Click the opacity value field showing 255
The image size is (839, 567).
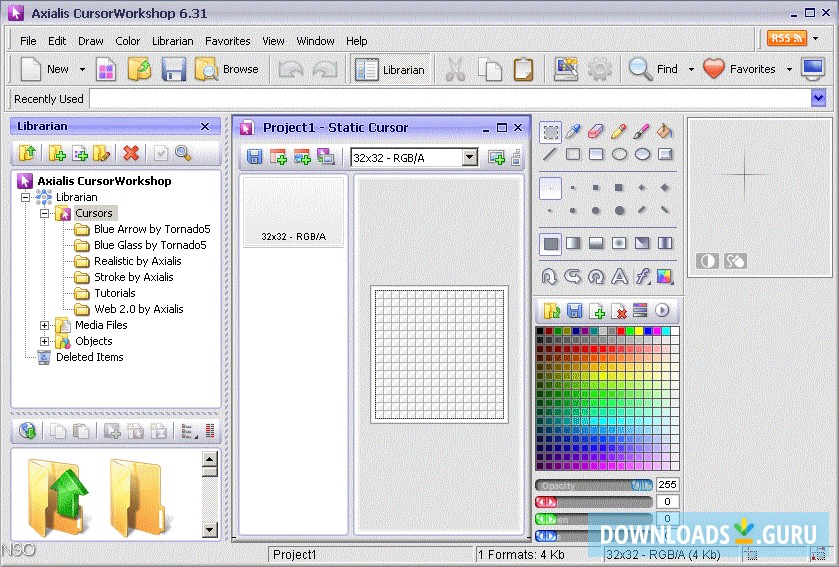(x=667, y=485)
